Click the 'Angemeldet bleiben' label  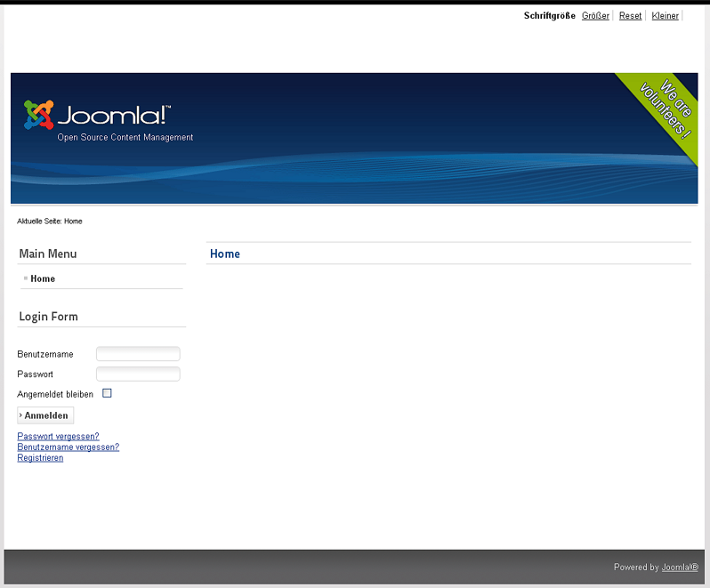coord(55,394)
